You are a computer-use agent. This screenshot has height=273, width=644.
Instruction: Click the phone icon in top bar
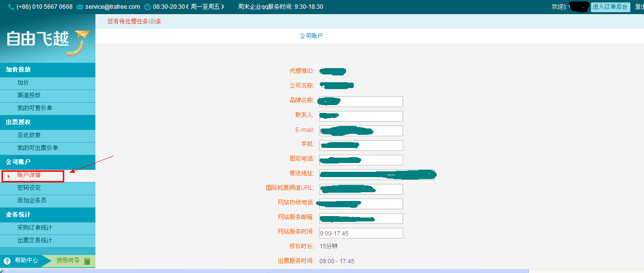click(x=11, y=7)
